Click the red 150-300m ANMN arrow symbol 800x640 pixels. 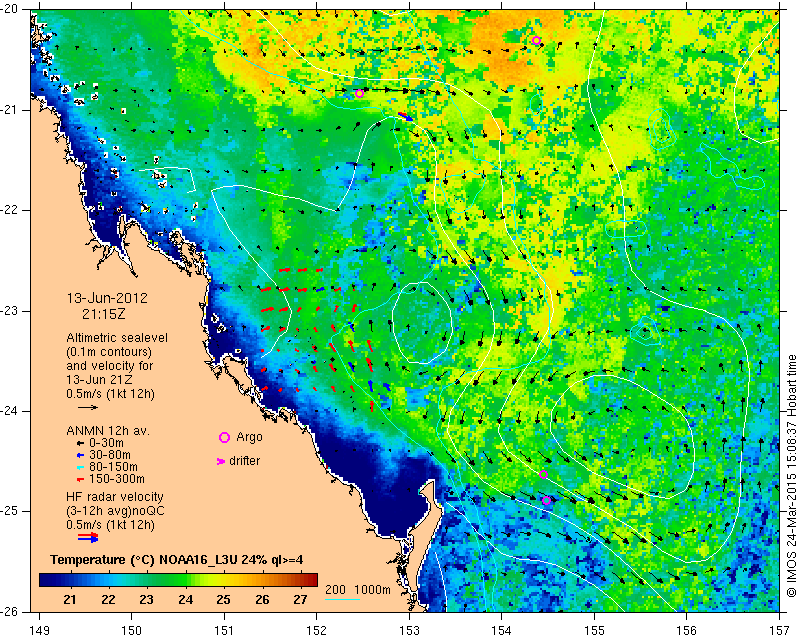tap(80, 479)
